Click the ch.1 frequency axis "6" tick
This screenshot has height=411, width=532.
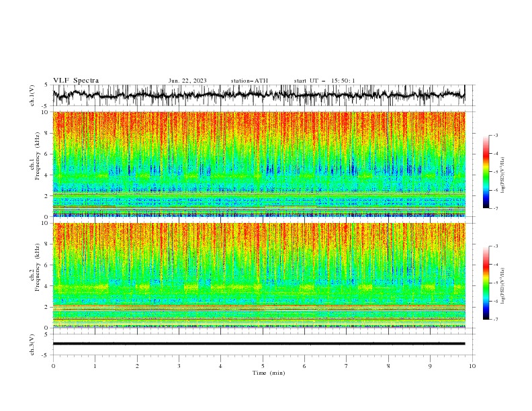[x=47, y=154]
